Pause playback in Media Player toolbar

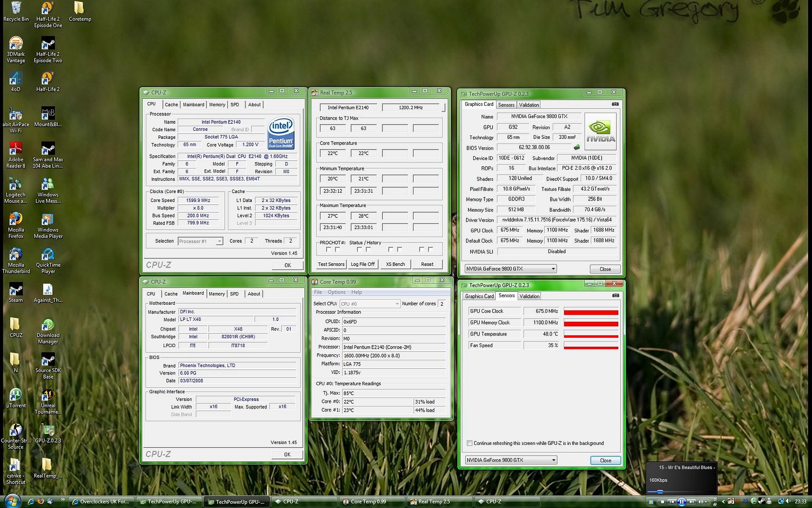tap(681, 501)
